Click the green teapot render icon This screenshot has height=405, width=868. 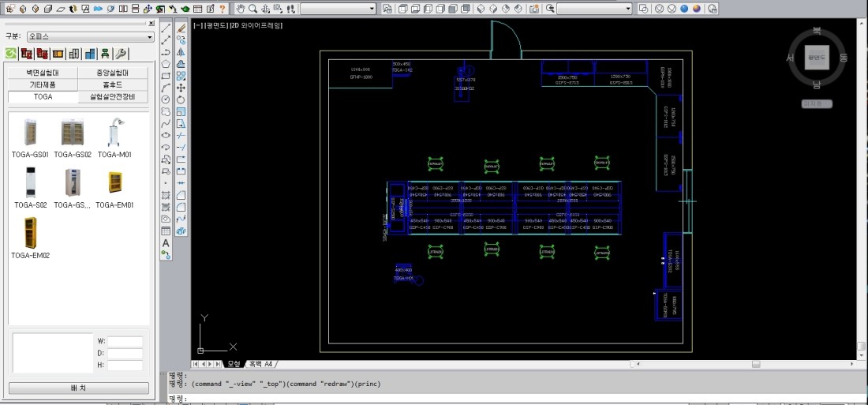pos(185,9)
